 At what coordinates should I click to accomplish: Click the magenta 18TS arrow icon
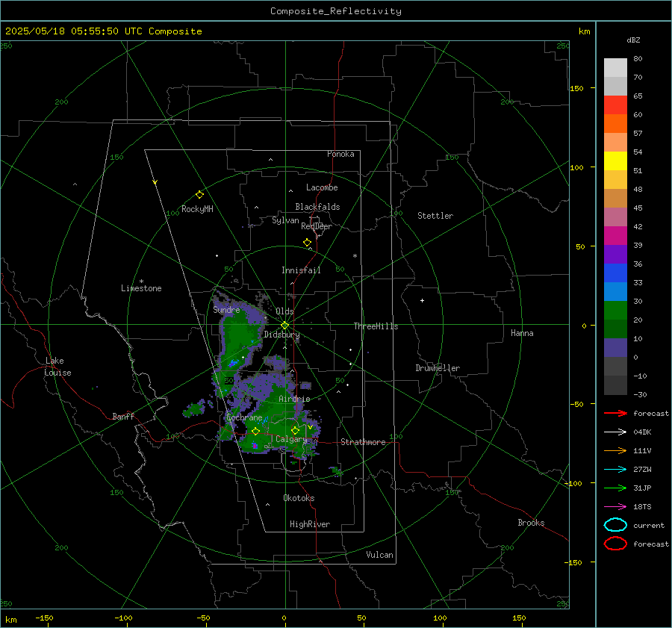(615, 507)
